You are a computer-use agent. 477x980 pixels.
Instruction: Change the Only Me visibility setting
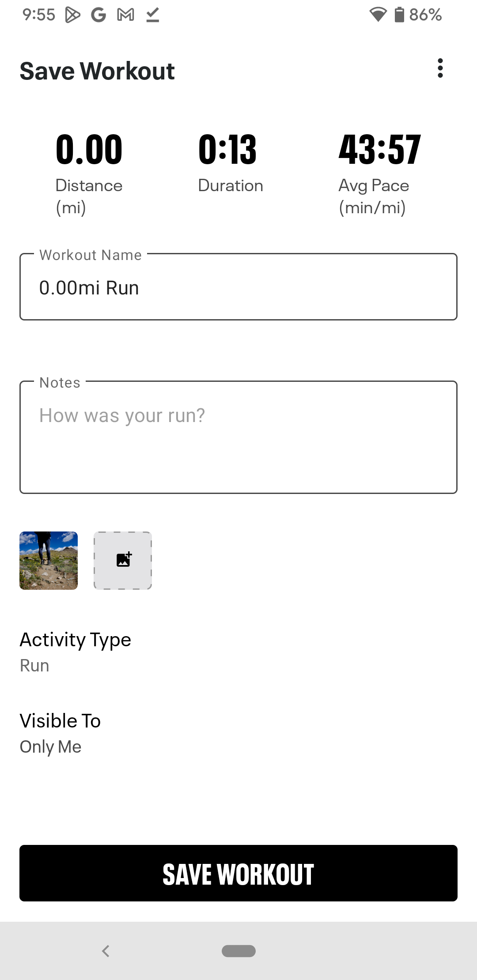51,746
